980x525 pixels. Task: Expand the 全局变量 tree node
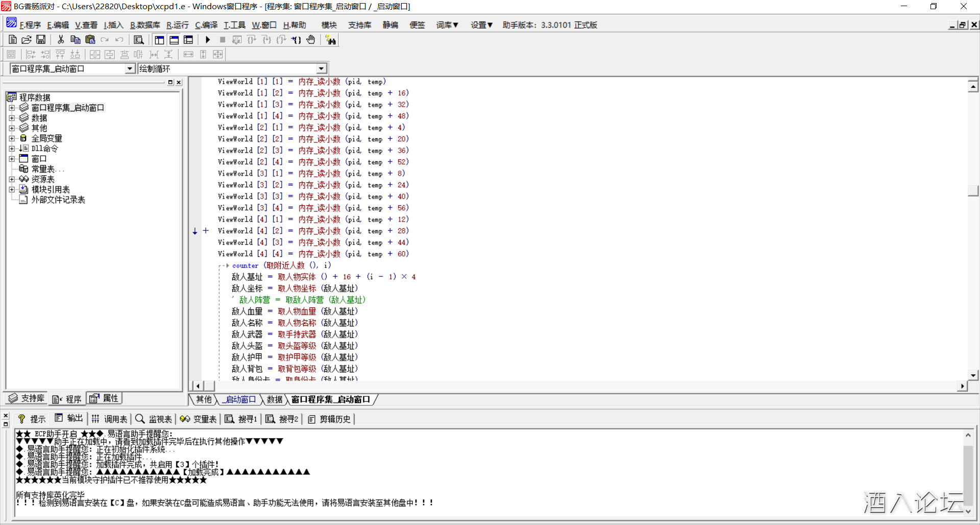coord(12,138)
